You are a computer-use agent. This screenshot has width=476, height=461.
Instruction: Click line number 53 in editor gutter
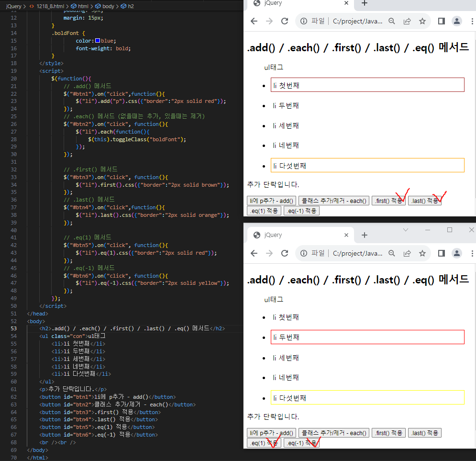click(x=14, y=328)
